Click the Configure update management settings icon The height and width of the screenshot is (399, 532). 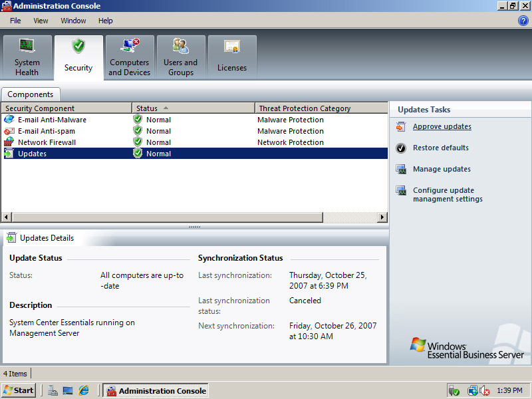401,190
